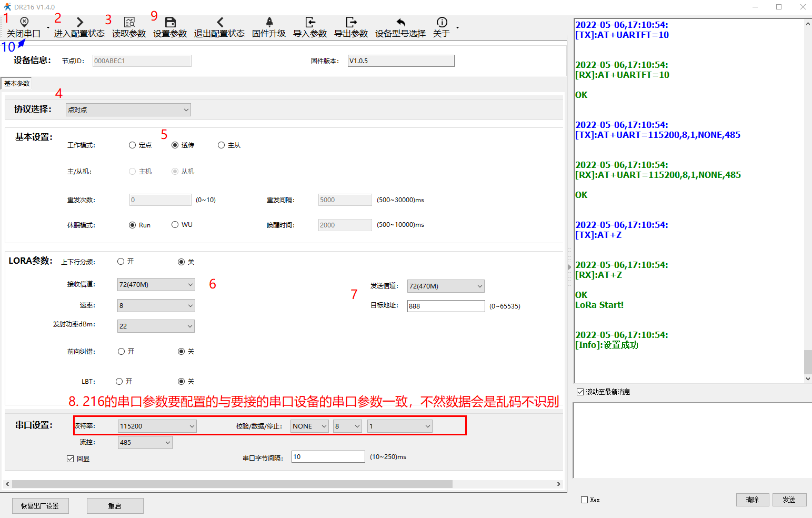
Task: Click the 读取参数 (read parameters) icon
Action: [x=129, y=22]
